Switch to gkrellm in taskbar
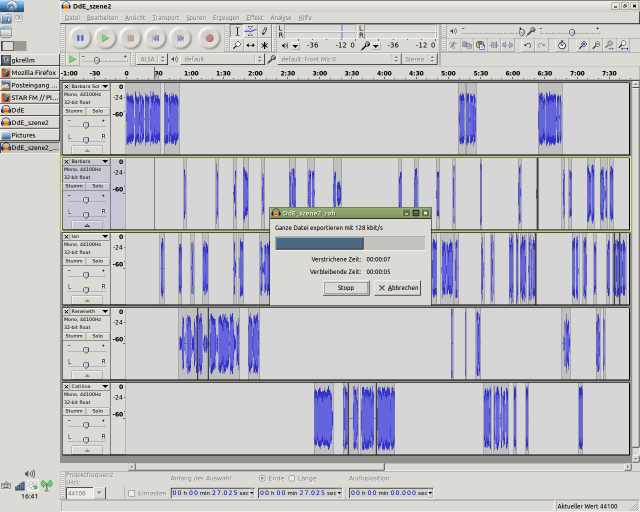 click(x=29, y=60)
